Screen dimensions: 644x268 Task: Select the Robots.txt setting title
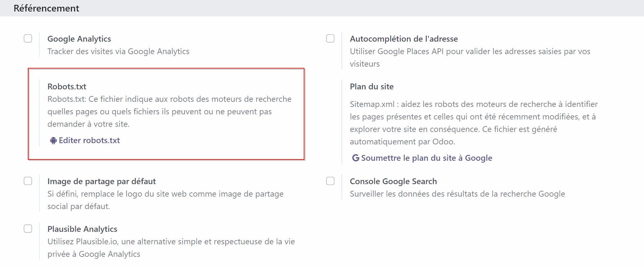tap(67, 86)
